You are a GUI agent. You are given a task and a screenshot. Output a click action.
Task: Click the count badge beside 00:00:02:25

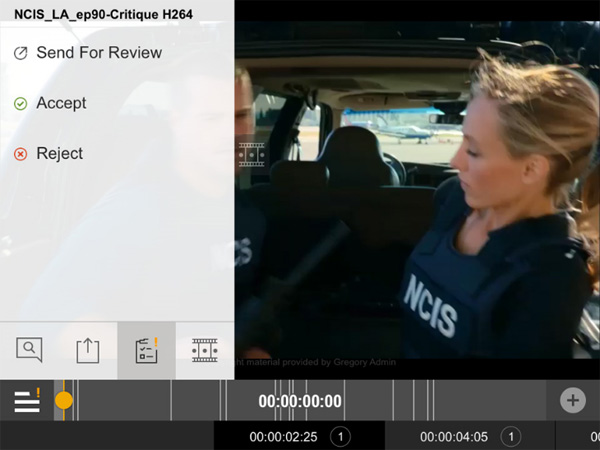(x=341, y=437)
